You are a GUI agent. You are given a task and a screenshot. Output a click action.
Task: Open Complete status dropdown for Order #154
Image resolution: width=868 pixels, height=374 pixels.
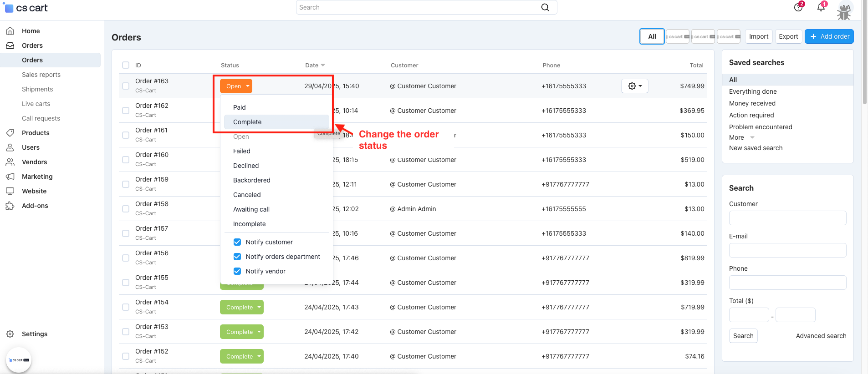(x=242, y=307)
